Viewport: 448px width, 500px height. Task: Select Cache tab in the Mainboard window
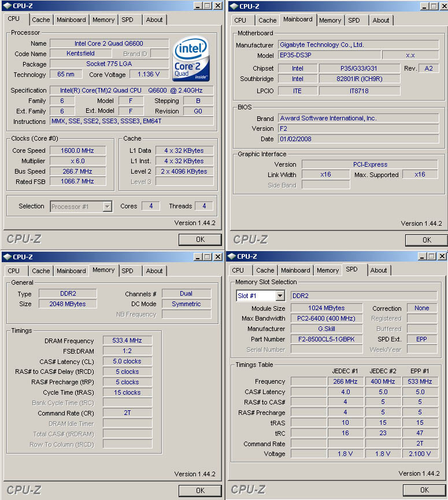tap(267, 20)
